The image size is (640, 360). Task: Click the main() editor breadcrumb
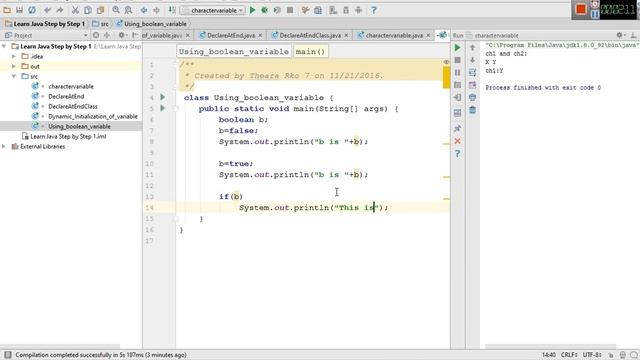[x=310, y=51]
